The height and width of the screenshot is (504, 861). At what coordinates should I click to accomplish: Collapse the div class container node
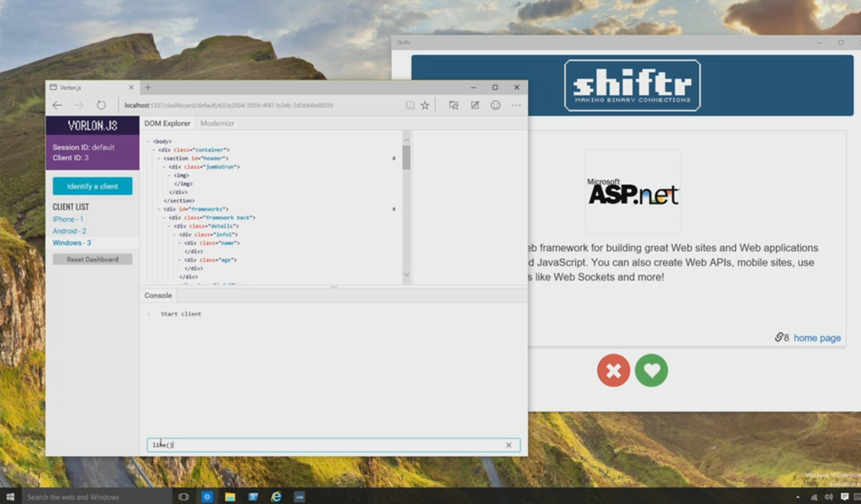[x=154, y=150]
